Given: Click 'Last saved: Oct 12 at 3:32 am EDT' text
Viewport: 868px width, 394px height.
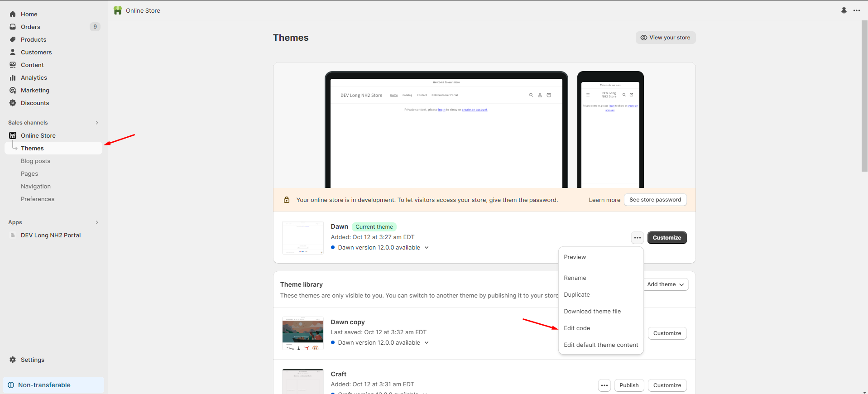Looking at the screenshot, I should [379, 332].
